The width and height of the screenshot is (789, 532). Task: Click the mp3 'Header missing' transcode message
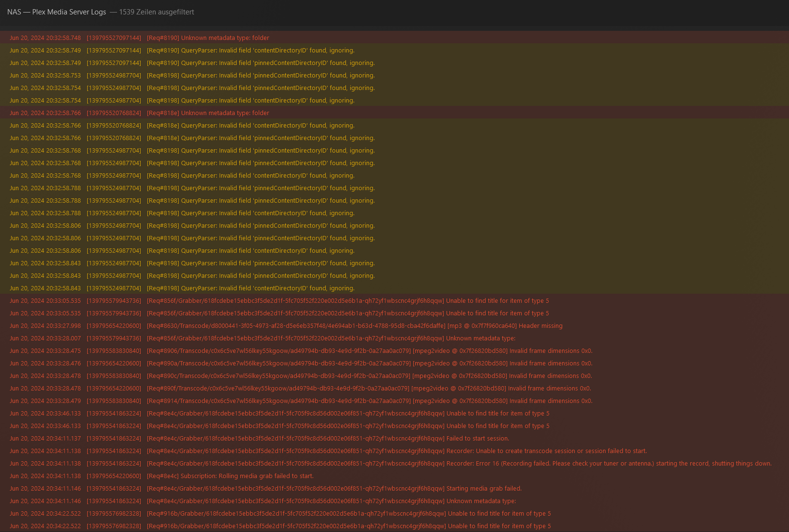(355, 325)
